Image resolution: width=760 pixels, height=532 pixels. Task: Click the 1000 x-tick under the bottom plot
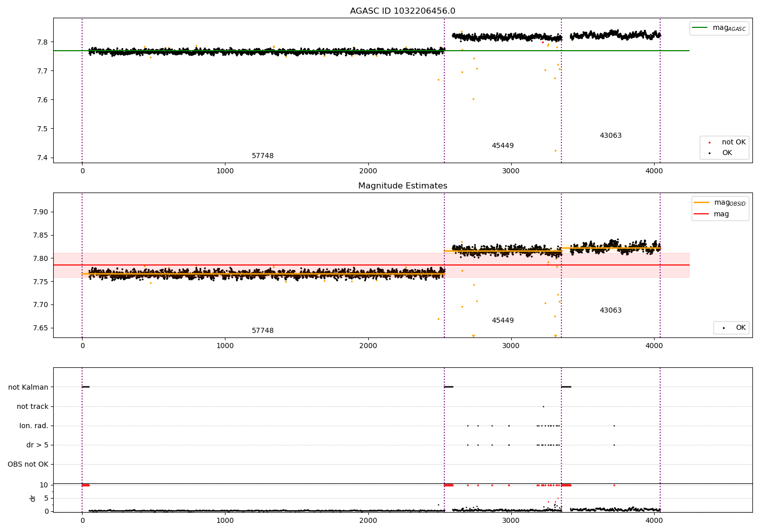pyautogui.click(x=225, y=520)
